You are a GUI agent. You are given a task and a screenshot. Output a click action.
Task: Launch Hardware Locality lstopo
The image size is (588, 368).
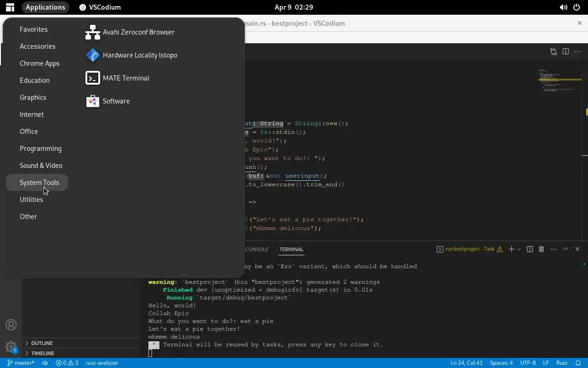point(131,55)
